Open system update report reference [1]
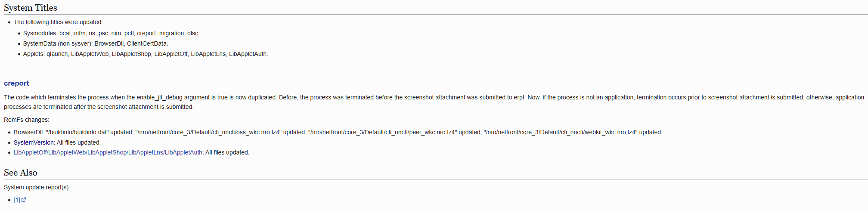Screen dimensions: 868x210 tap(17, 200)
